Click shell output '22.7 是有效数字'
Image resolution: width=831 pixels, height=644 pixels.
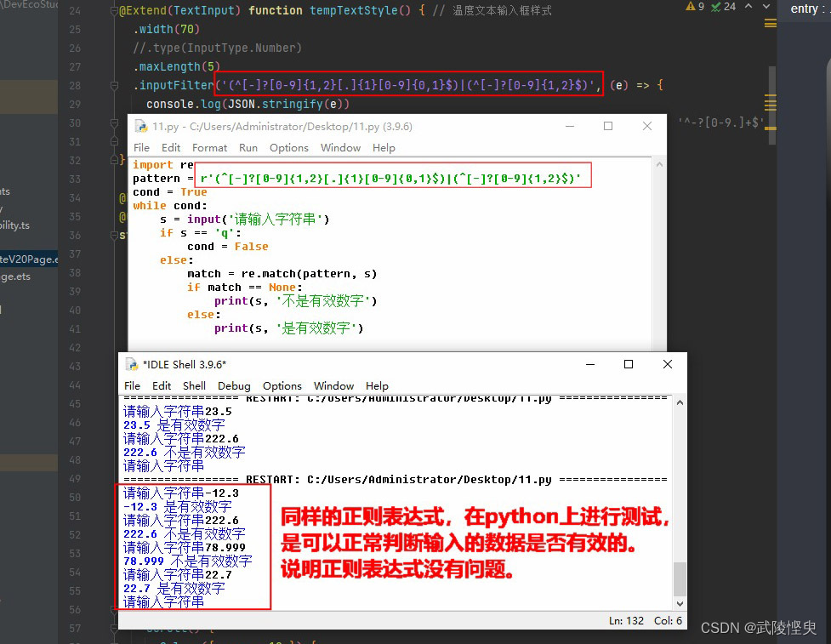[x=174, y=589]
